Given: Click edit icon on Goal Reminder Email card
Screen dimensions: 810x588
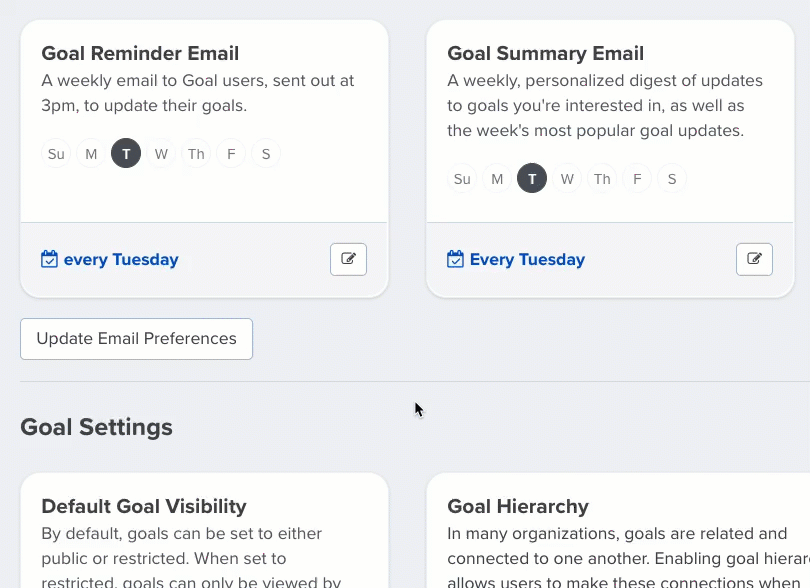Looking at the screenshot, I should tap(348, 259).
